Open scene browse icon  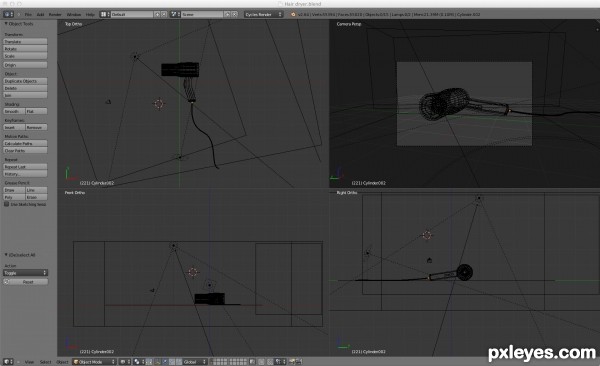point(175,15)
